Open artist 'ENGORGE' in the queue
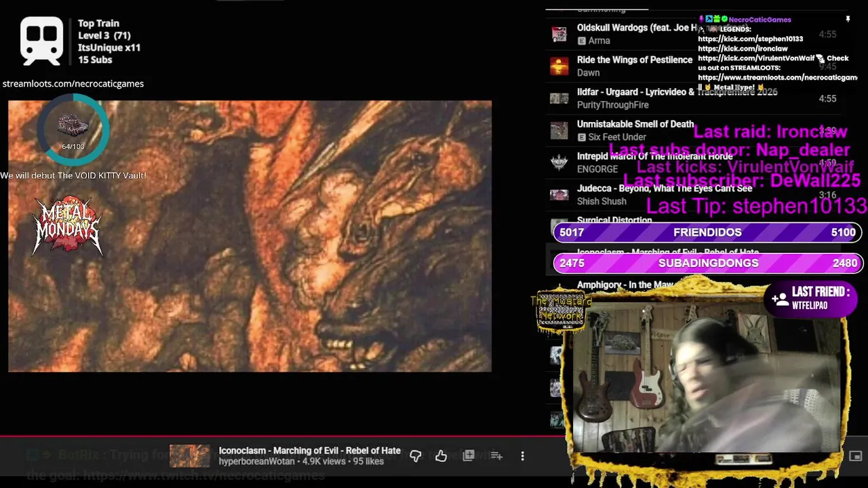The height and width of the screenshot is (488, 868). 597,169
